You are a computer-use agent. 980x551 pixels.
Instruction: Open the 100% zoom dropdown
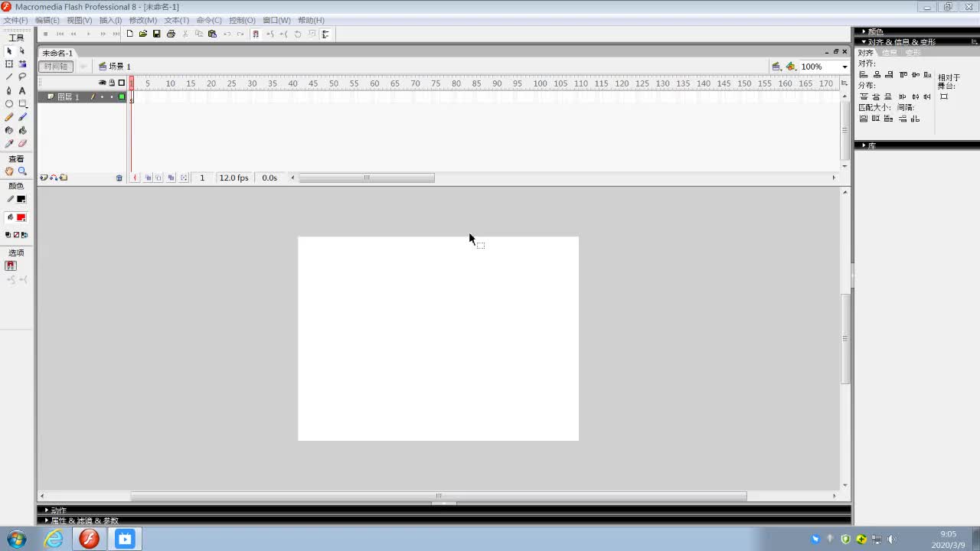click(x=845, y=67)
